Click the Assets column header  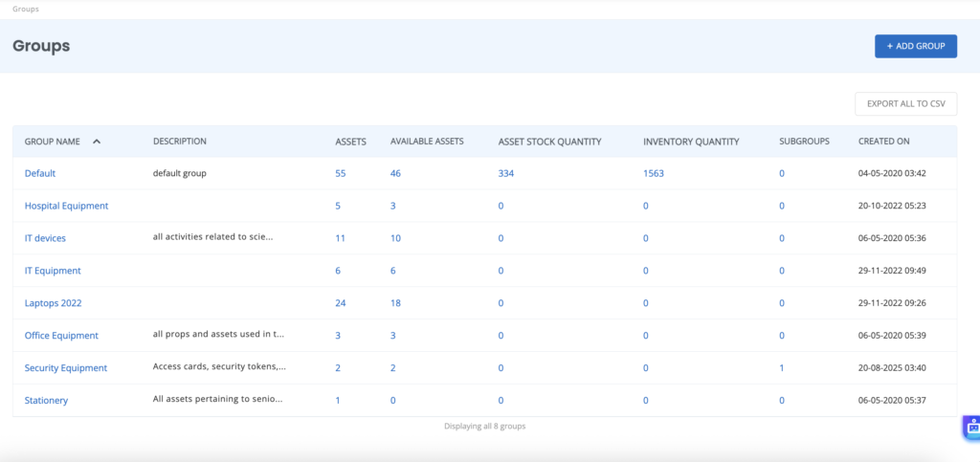[350, 142]
